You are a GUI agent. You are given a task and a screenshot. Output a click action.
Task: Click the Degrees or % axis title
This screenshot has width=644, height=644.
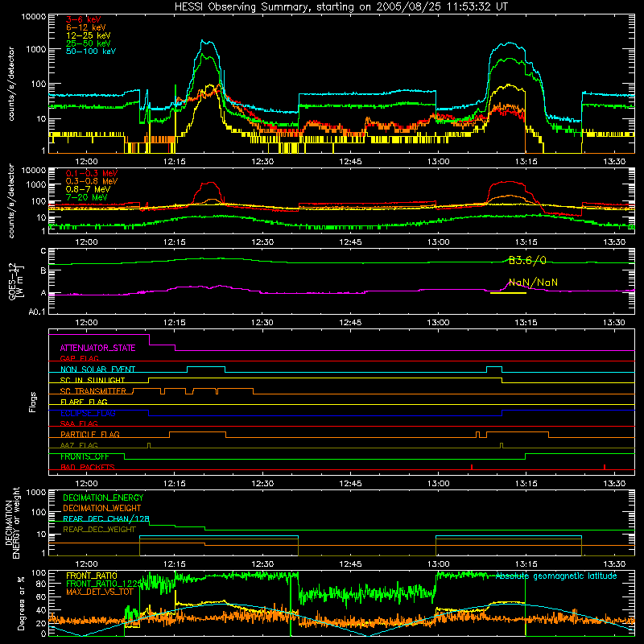(21, 604)
